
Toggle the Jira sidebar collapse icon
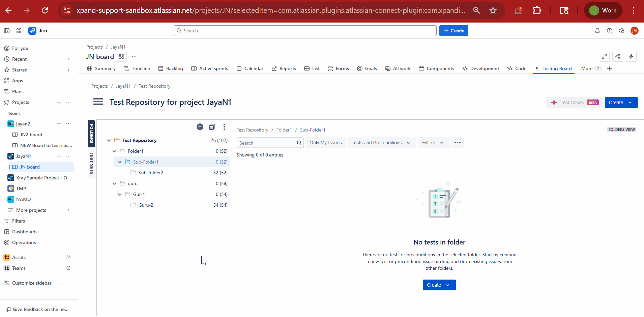7,31
